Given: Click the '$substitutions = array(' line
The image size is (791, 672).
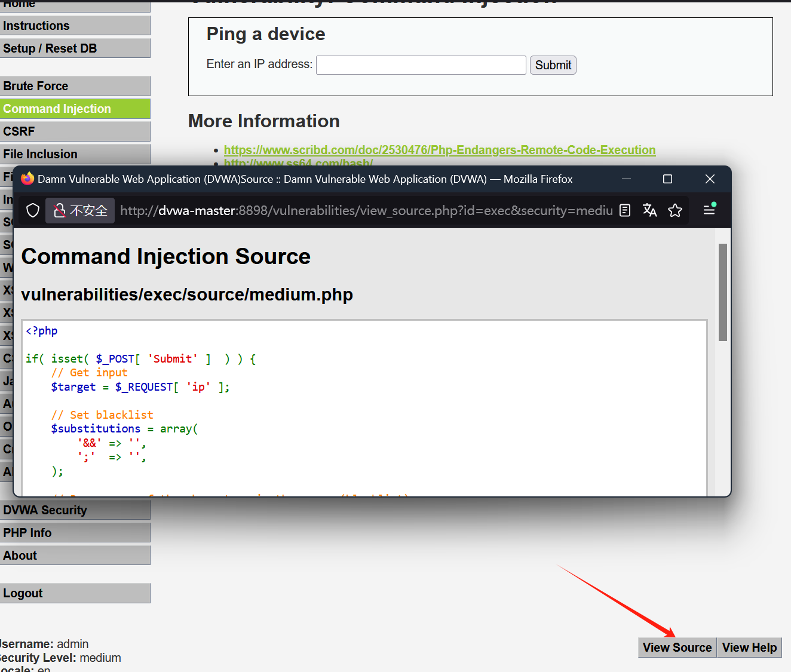Looking at the screenshot, I should click(124, 429).
